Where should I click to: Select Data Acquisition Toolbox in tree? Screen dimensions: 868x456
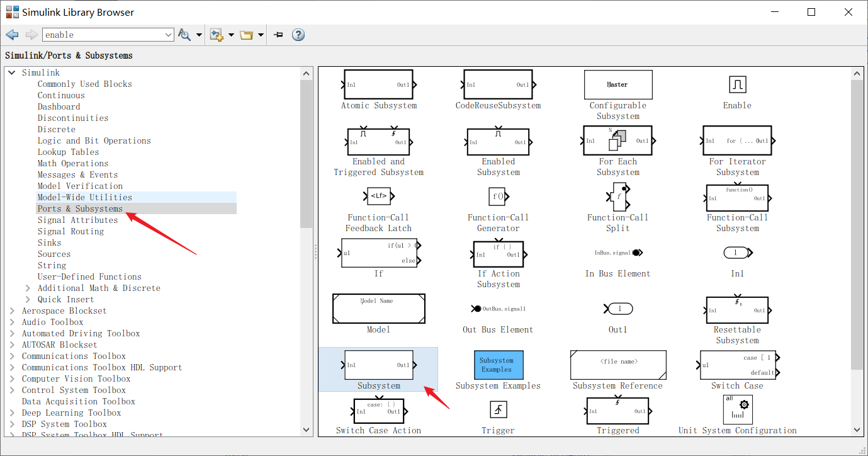pos(79,402)
